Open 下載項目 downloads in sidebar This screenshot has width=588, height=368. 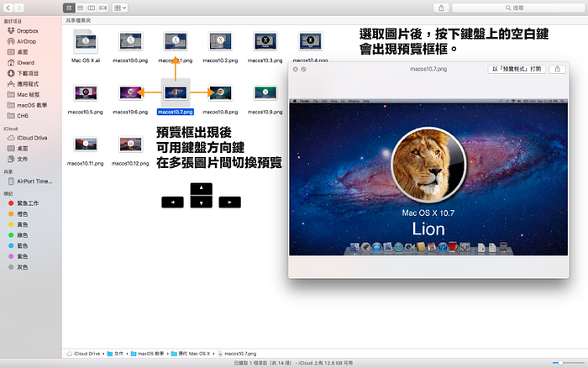coord(28,73)
